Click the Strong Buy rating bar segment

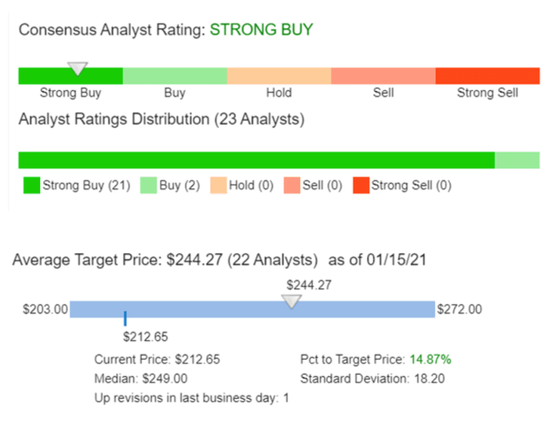point(71,76)
